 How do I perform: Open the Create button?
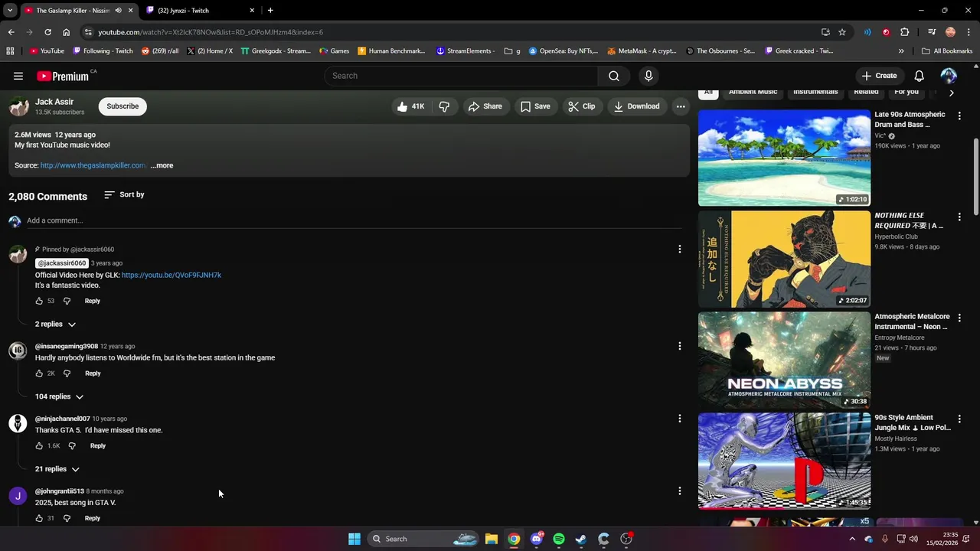(x=879, y=76)
